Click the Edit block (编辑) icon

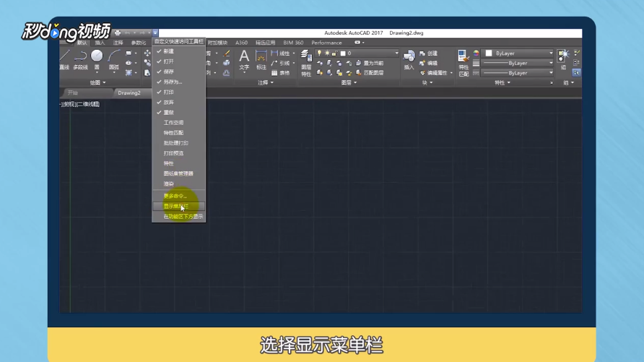point(422,63)
